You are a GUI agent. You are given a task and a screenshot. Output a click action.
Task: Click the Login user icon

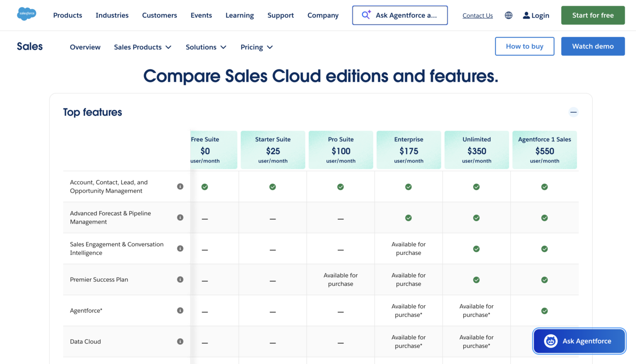point(526,15)
